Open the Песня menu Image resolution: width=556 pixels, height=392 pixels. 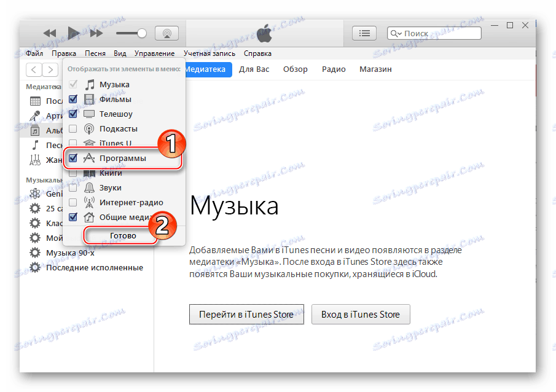coord(95,53)
